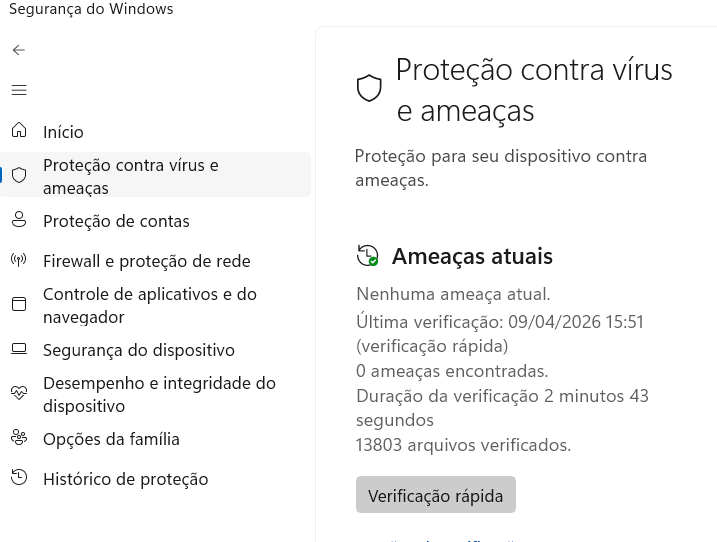The width and height of the screenshot is (717, 542).
Task: Click the Ameaças atuais heading
Action: point(472,256)
